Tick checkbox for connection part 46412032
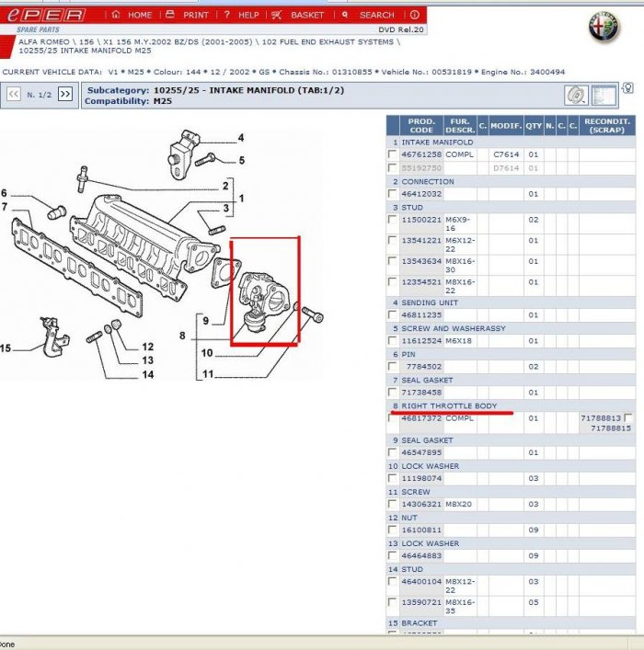The width and height of the screenshot is (644, 650). point(394,195)
